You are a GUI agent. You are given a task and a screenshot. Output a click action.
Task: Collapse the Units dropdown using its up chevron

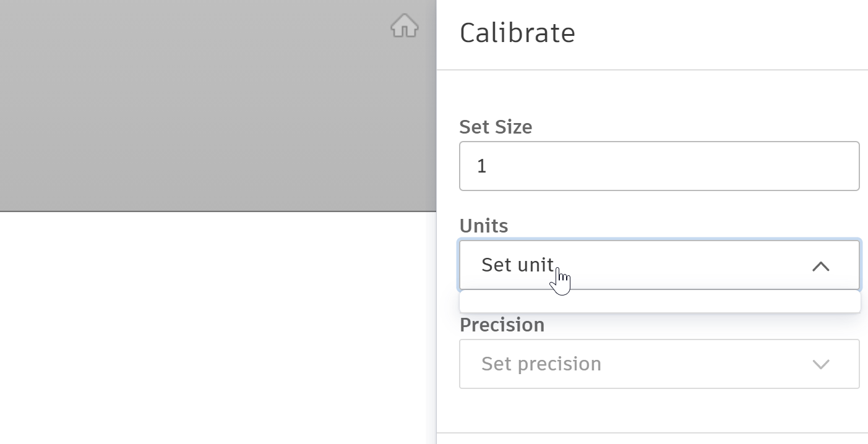pos(820,266)
